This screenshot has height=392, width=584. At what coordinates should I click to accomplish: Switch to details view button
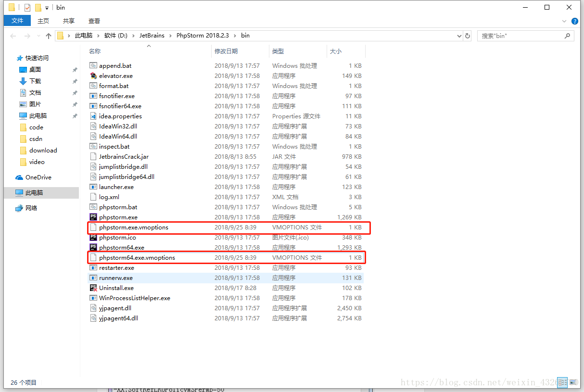pos(563,382)
